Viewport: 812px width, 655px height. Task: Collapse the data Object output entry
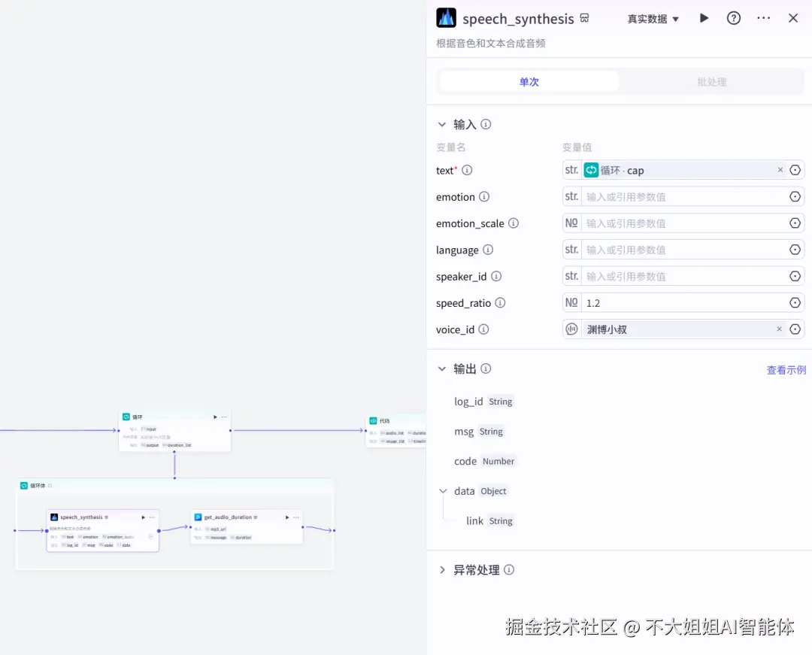(x=443, y=490)
